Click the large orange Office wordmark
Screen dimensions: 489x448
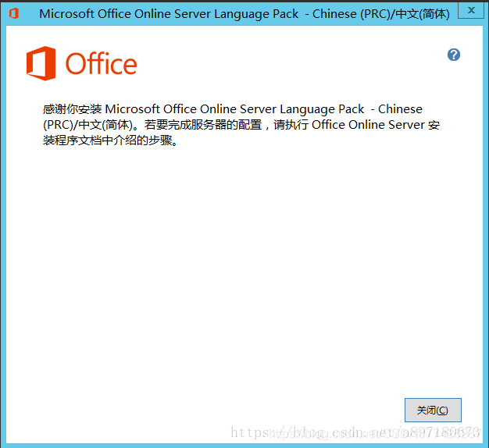101,64
